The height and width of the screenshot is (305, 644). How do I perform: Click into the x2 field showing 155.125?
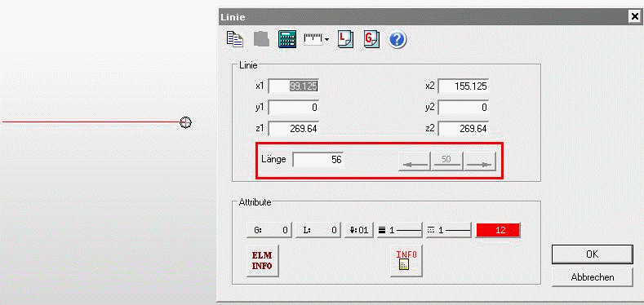(464, 86)
